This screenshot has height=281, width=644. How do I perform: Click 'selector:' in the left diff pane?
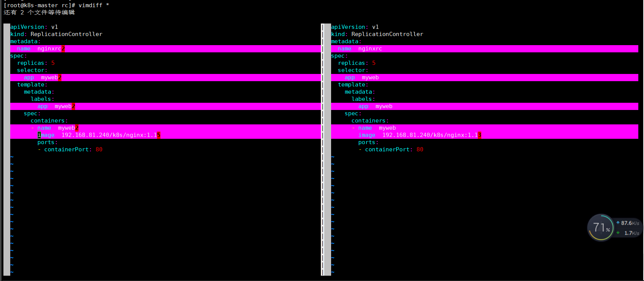32,70
